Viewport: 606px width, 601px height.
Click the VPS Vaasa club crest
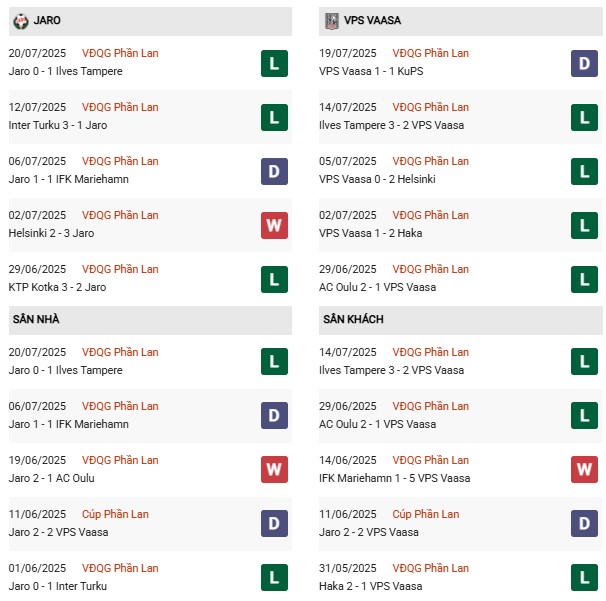(331, 20)
